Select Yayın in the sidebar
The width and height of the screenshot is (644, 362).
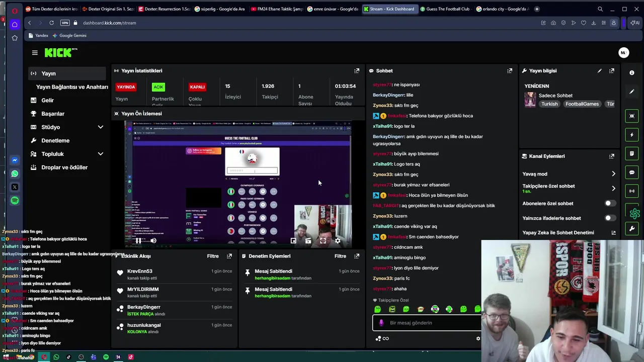(67, 73)
